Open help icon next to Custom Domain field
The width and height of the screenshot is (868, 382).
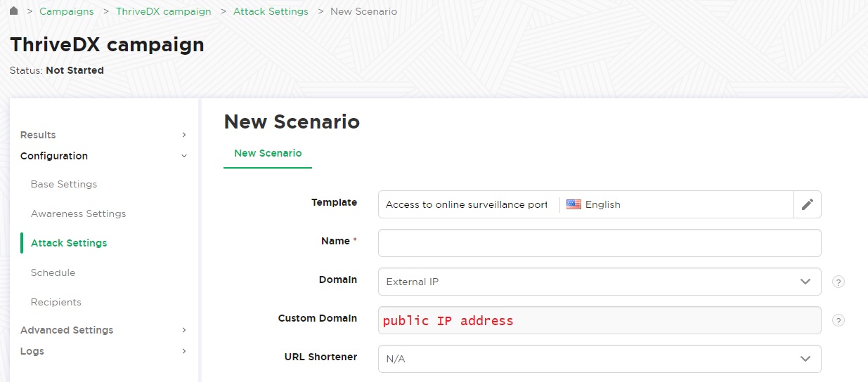point(838,320)
